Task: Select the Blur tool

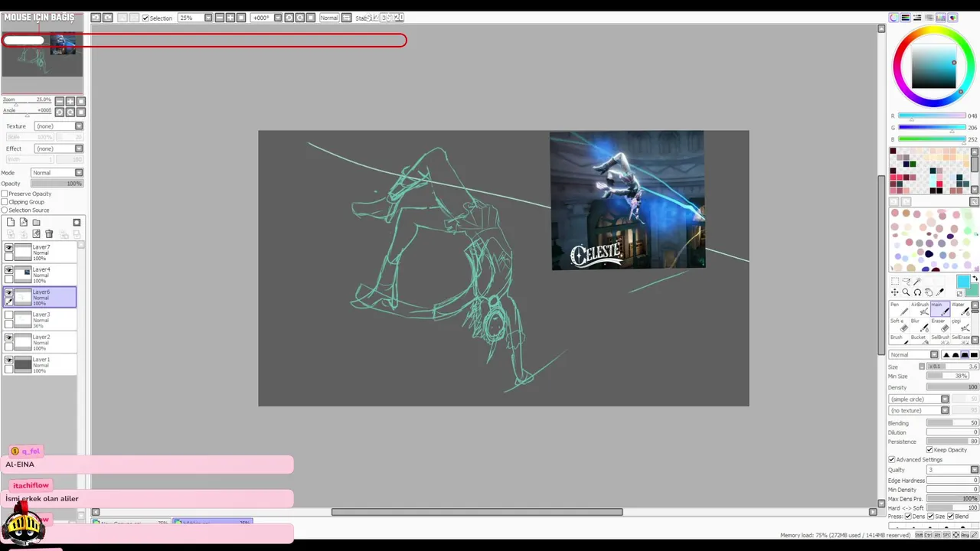Action: tap(920, 324)
